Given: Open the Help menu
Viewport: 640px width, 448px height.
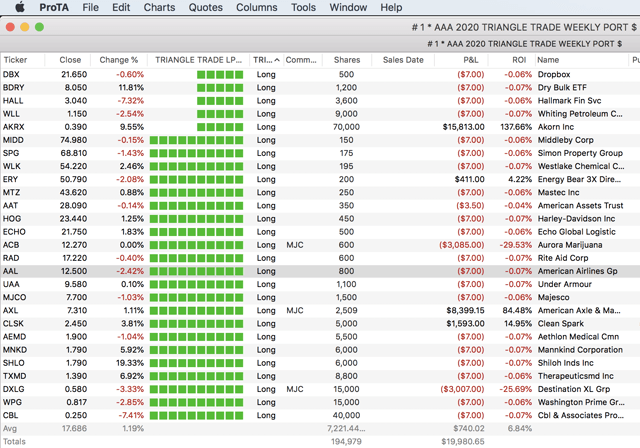Looking at the screenshot, I should pos(391,7).
